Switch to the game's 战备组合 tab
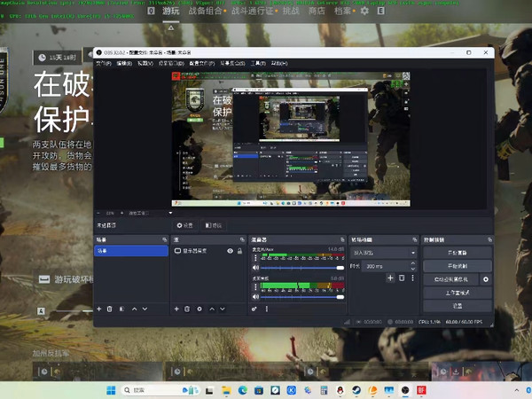Viewport: 532px width, 399px height. [205, 11]
